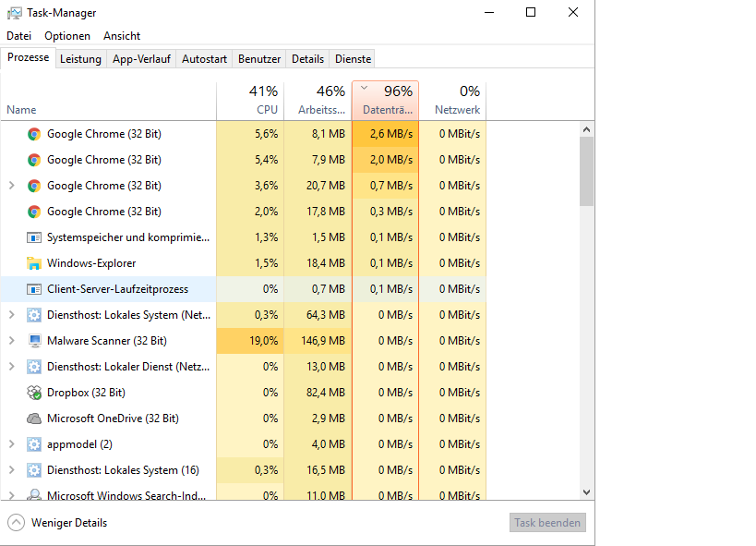Click the vertical scrollbar thumb
This screenshot has width=756, height=546.
(586, 172)
